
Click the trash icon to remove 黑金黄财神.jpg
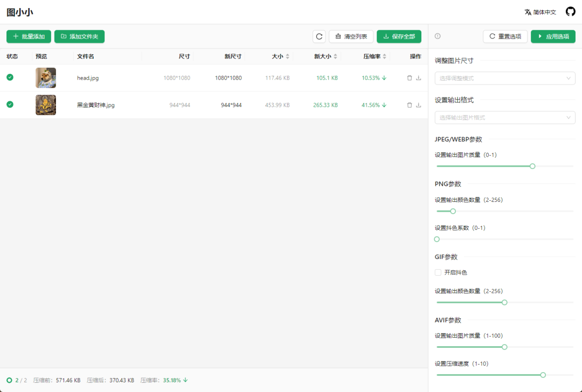tap(410, 104)
